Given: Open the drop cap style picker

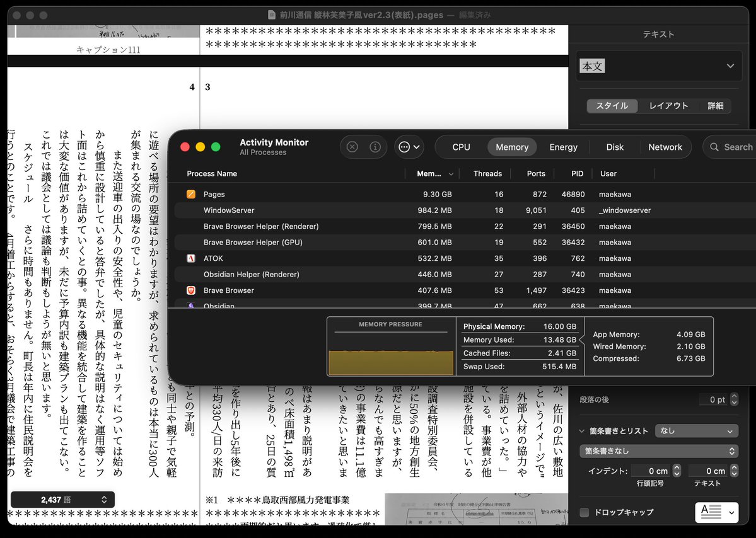Looking at the screenshot, I should pos(716,512).
